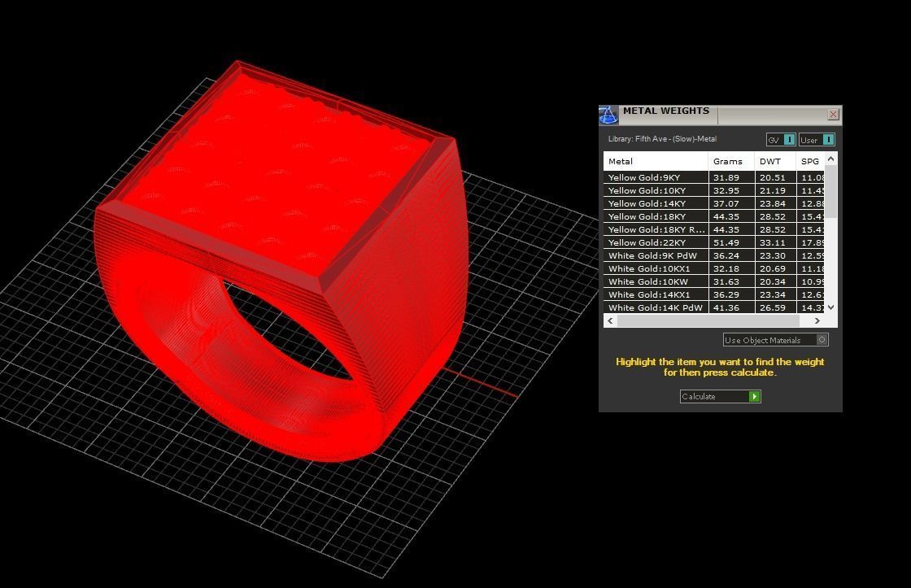The image size is (911, 588).
Task: Click the DWT column header
Action: pyautogui.click(x=775, y=161)
